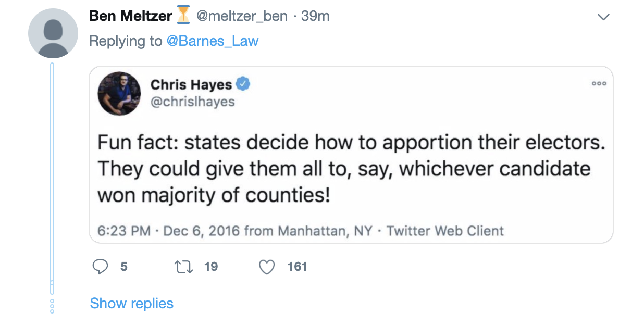Screen dimensions: 644x326
Task: Expand the tweet options chevron
Action: tap(603, 17)
